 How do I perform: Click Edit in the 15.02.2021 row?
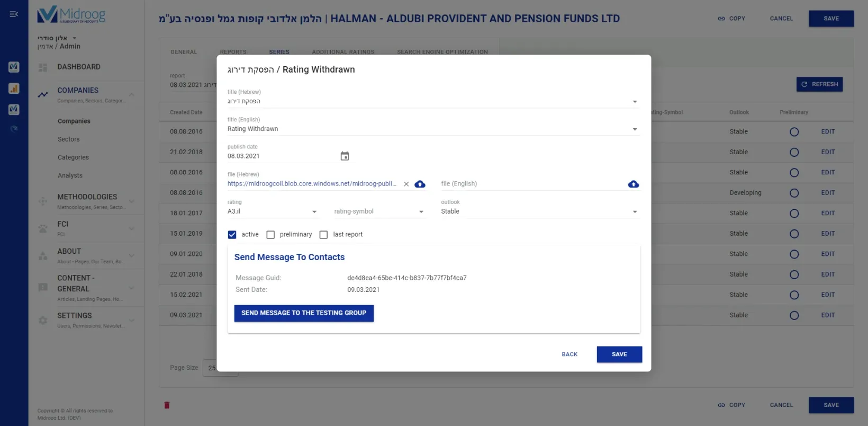coord(828,295)
